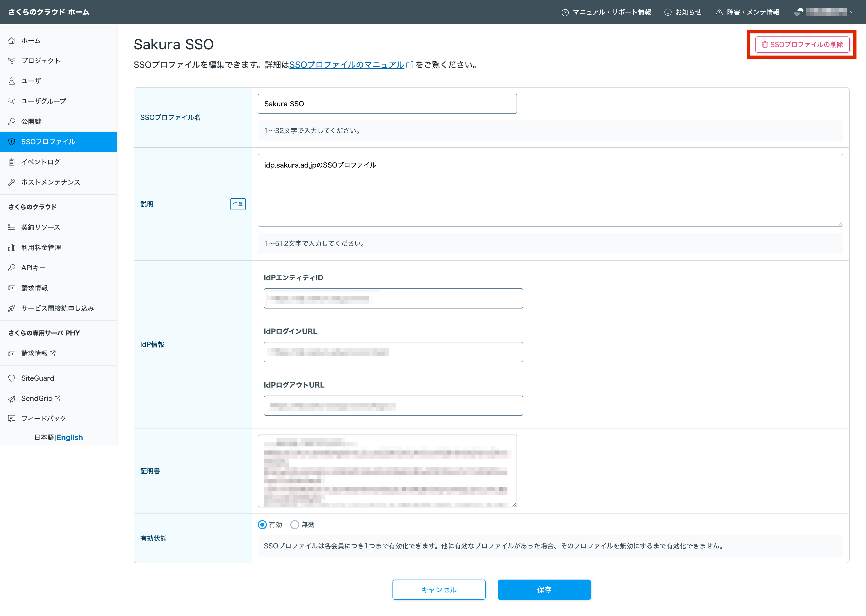Click the list icon beside 契約リソース
Viewport: 866px width, 616px height.
(12, 227)
